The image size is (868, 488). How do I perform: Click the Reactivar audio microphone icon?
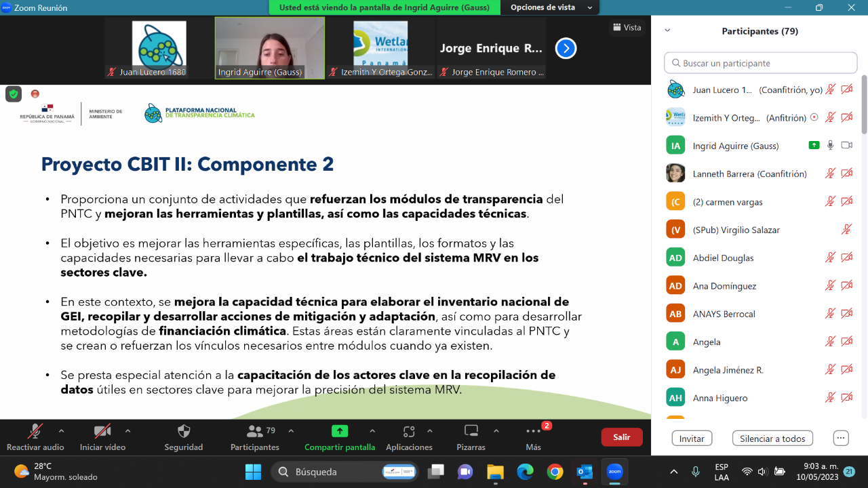pos(35,431)
